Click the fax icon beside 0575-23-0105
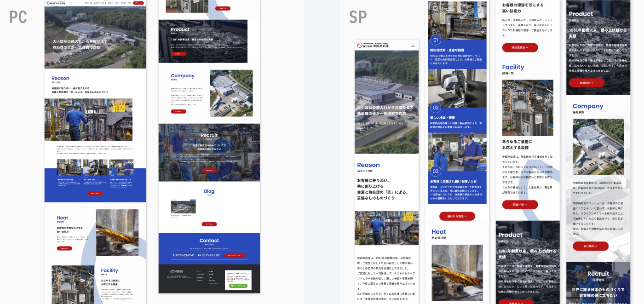This screenshot has width=644, height=304. (200, 255)
